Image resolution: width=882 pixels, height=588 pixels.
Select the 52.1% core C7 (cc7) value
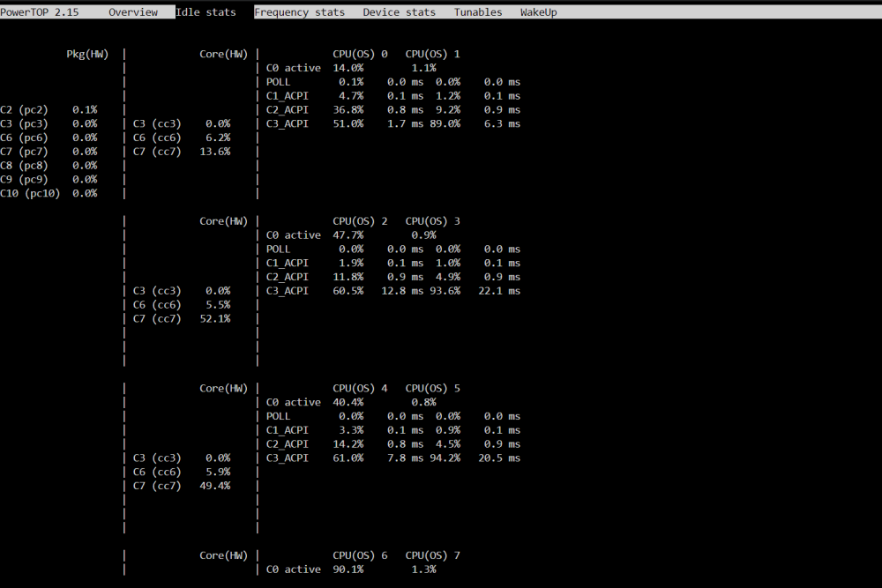(x=215, y=319)
